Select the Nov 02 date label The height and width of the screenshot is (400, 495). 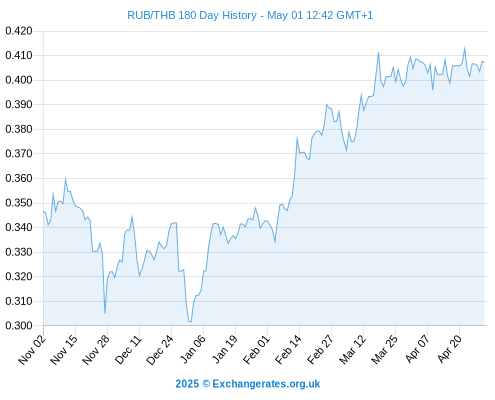tap(31, 349)
